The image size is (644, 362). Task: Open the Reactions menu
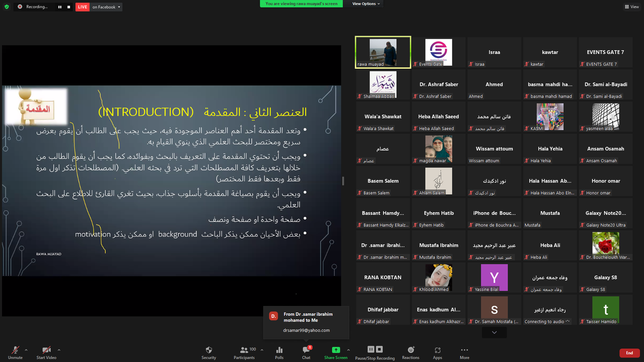click(x=411, y=352)
